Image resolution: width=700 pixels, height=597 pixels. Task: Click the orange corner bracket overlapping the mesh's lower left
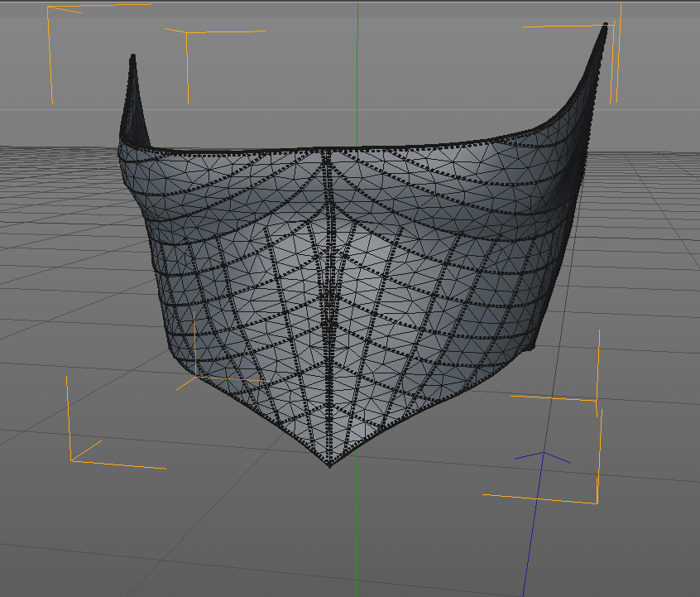pos(195,375)
